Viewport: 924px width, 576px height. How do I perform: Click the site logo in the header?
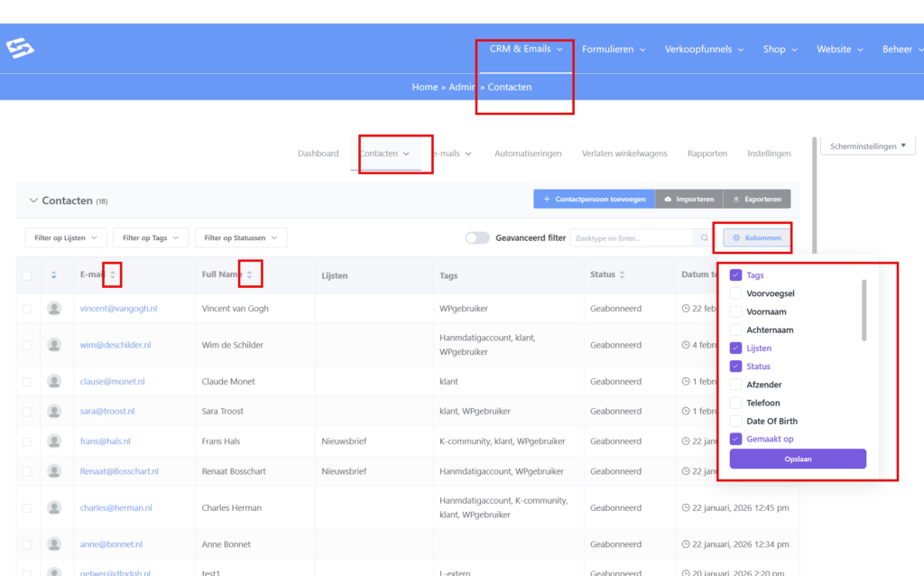coord(20,48)
